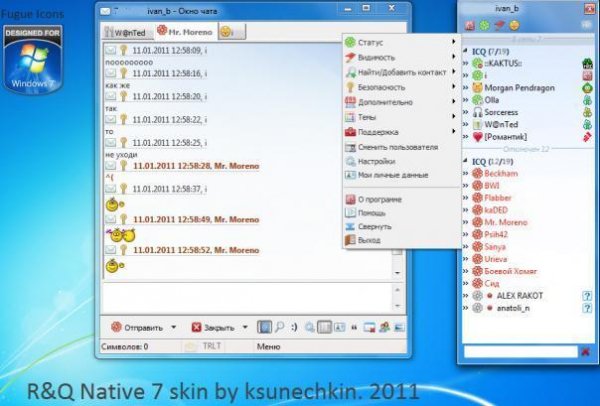Click the quote mark icon in chat toolbar

click(x=354, y=328)
